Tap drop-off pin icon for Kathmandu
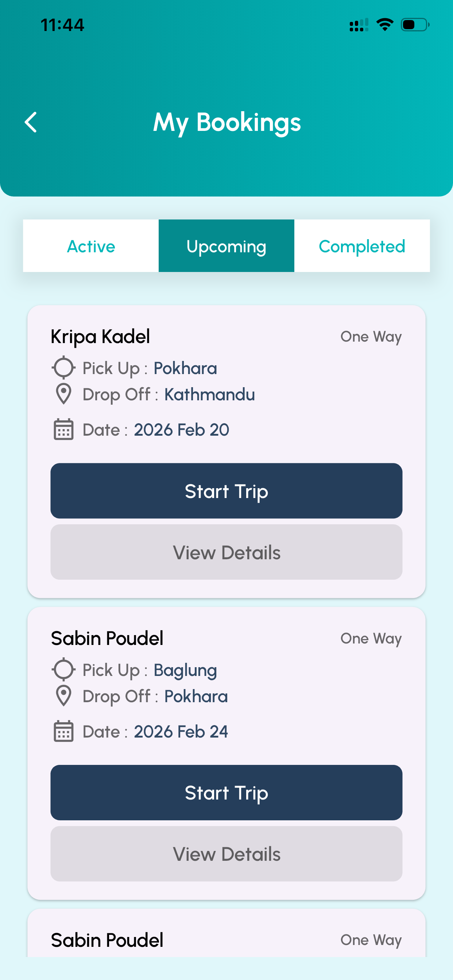This screenshot has height=980, width=453. [x=63, y=394]
